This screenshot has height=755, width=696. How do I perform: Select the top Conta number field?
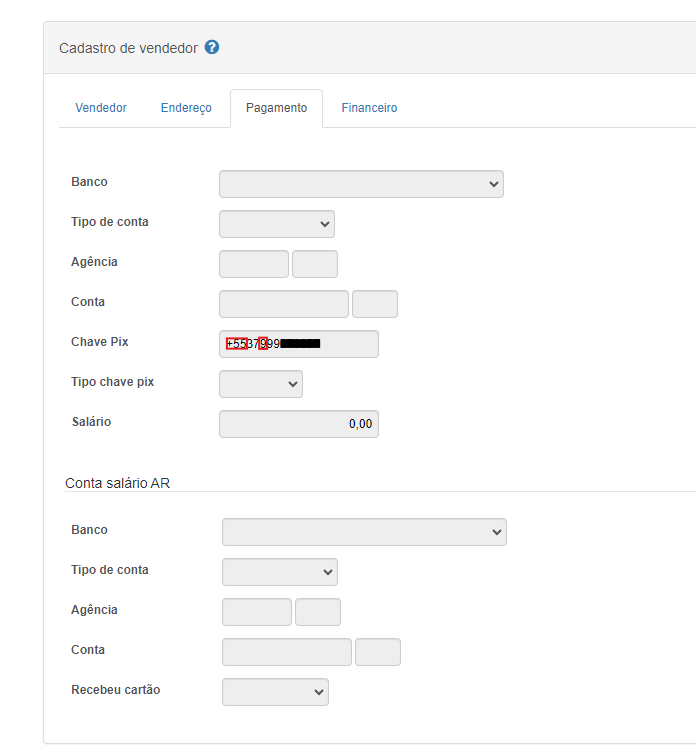[283, 304]
